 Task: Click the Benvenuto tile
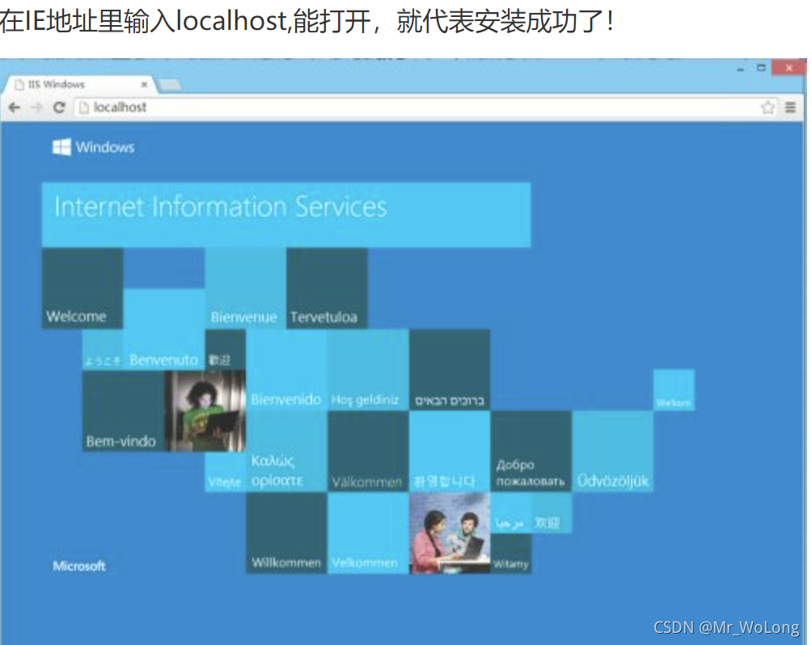[x=164, y=329]
